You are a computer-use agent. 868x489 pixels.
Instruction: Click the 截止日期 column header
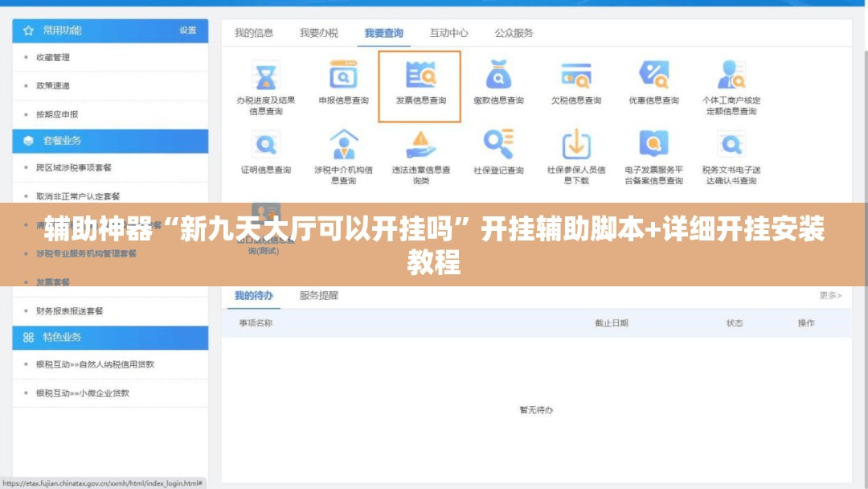click(x=611, y=323)
